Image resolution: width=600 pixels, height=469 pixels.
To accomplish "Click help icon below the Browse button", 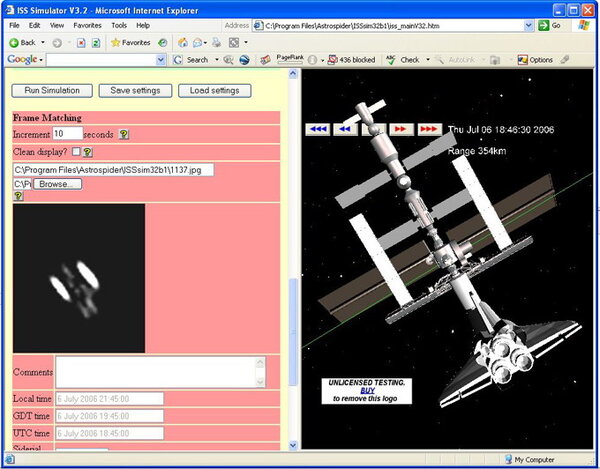I will click(x=18, y=196).
